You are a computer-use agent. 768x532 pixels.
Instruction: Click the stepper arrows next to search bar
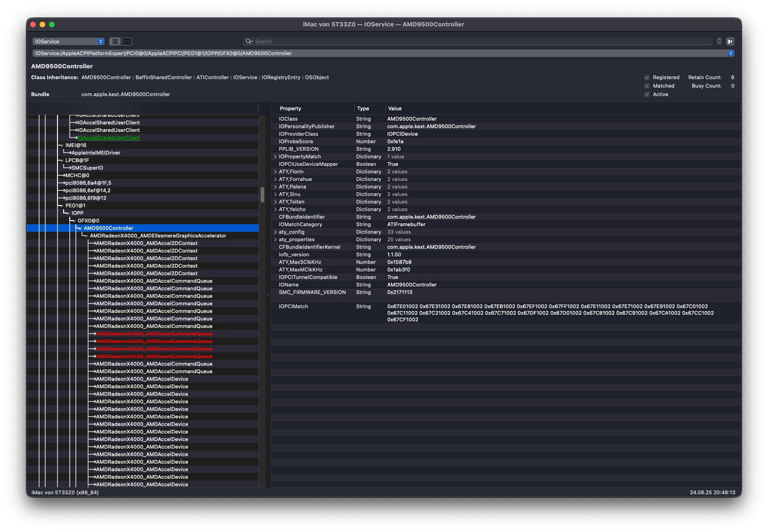[x=719, y=41]
